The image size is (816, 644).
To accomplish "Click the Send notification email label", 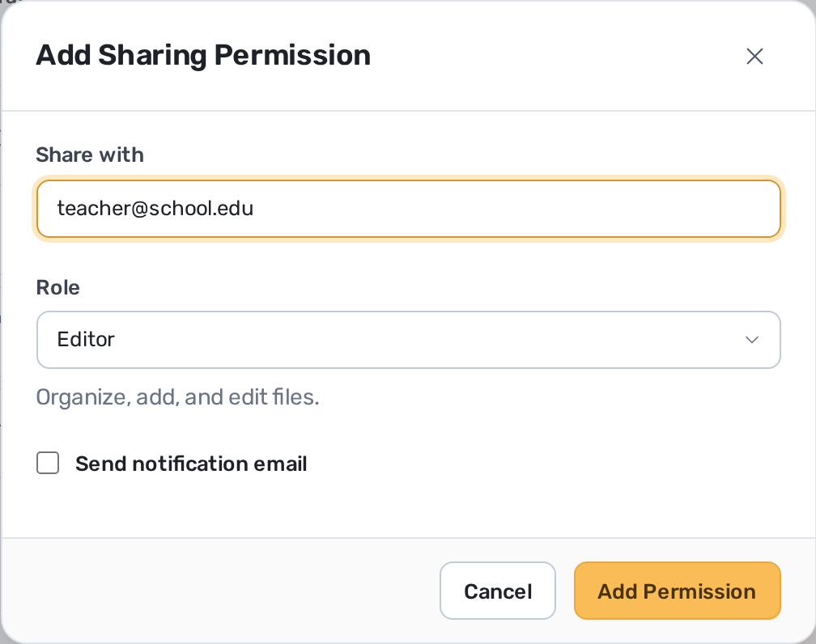I will click(191, 464).
